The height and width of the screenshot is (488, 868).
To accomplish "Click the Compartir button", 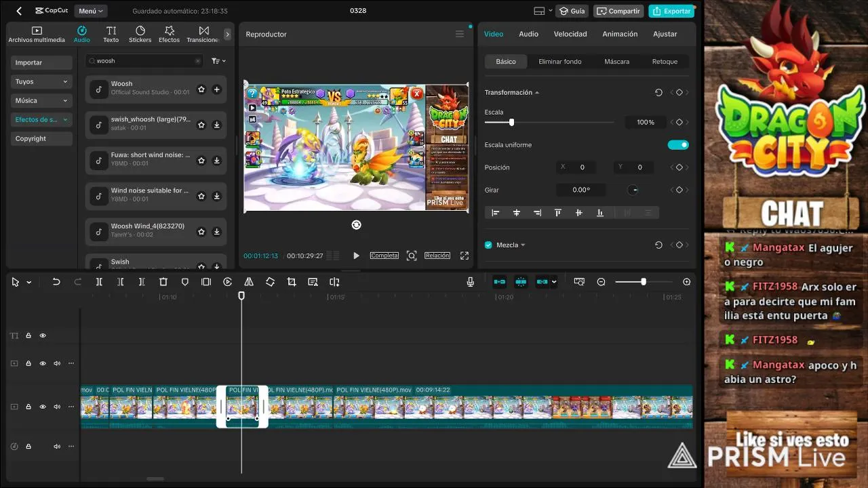I will coord(618,11).
